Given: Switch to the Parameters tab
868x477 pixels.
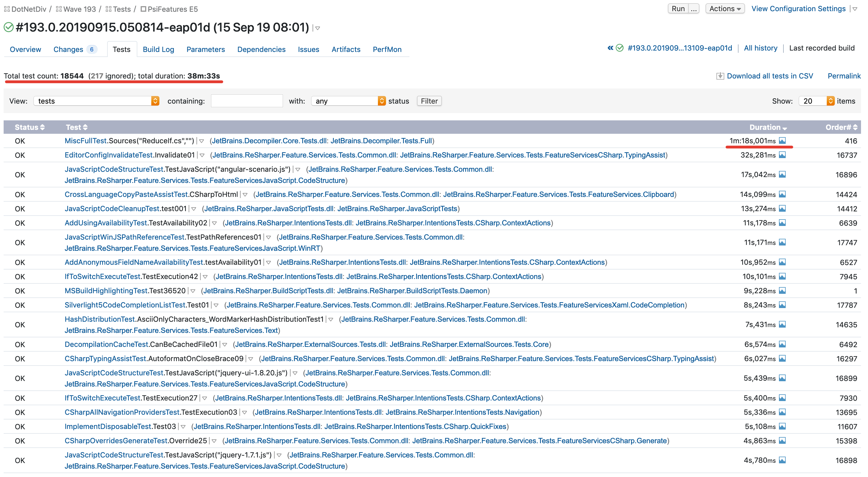Looking at the screenshot, I should [x=205, y=49].
